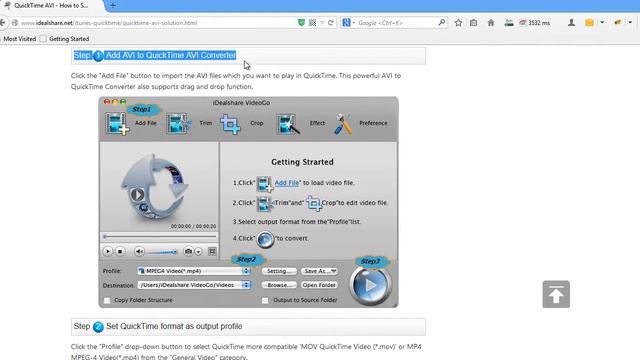Click the Trim icon in VideoGo toolbar
Image resolution: width=640 pixels, height=360 pixels.
[x=178, y=123]
